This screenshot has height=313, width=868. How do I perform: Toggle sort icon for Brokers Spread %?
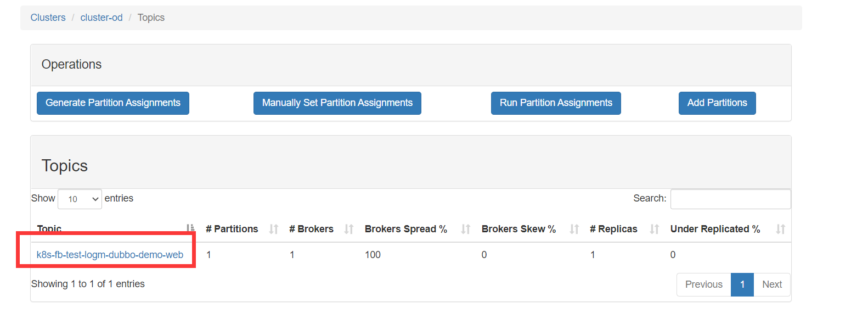click(x=466, y=229)
